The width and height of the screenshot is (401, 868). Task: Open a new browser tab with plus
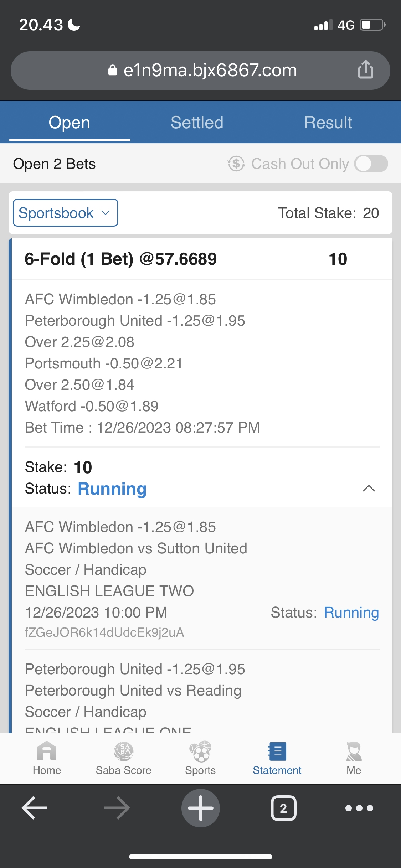[x=200, y=808]
